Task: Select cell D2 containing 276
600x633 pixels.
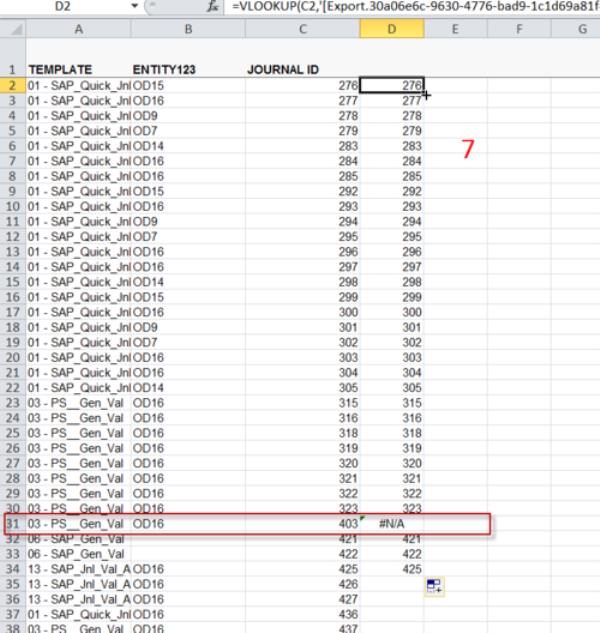Action: (392, 85)
